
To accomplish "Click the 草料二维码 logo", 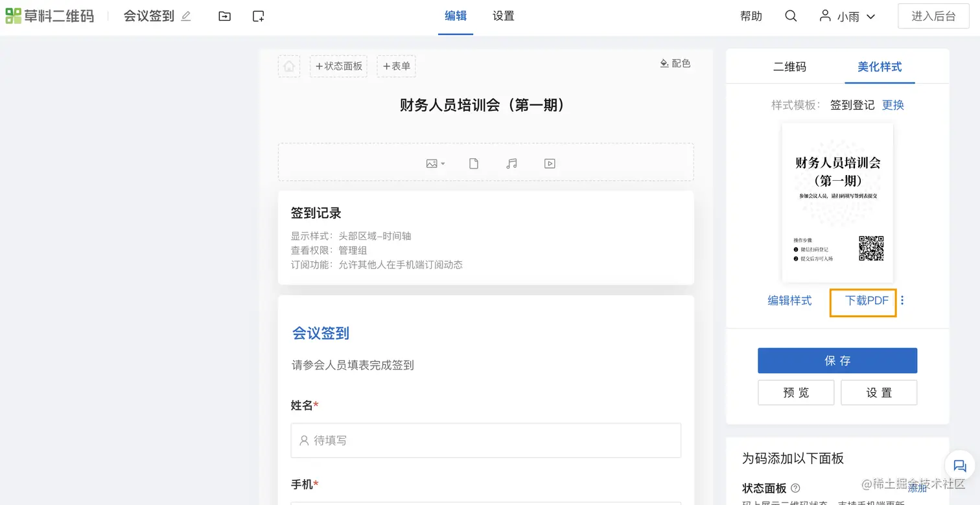I will click(50, 16).
